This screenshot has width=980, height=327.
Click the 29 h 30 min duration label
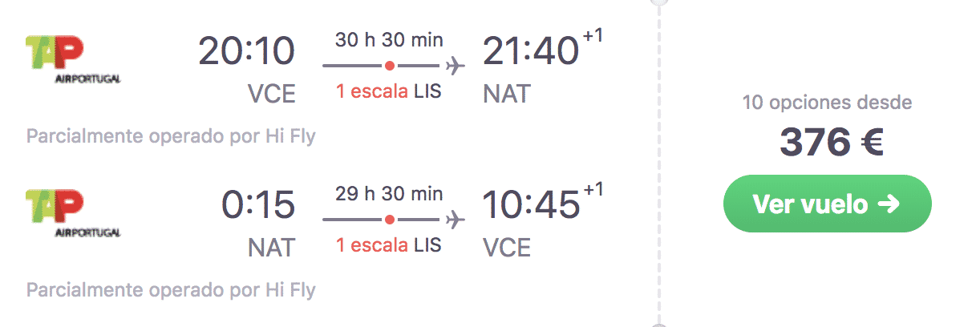tap(389, 193)
